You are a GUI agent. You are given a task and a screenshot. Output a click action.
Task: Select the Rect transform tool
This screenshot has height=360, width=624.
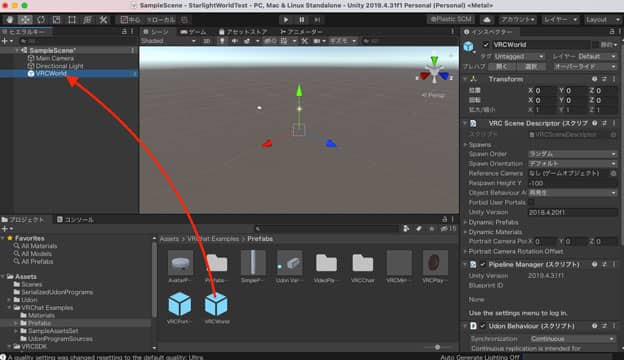click(x=72, y=19)
